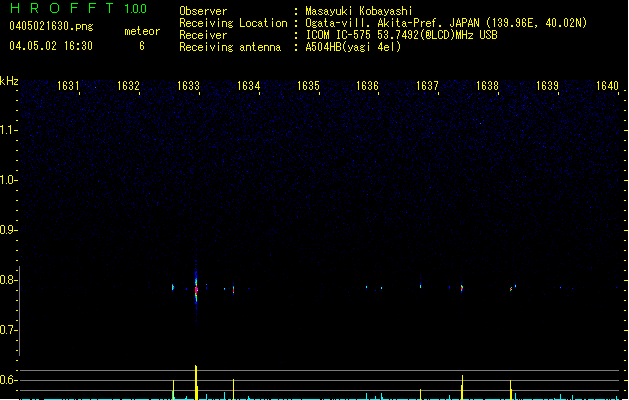Click the 1637 time axis label
The width and height of the screenshot is (629, 400).
(427, 86)
